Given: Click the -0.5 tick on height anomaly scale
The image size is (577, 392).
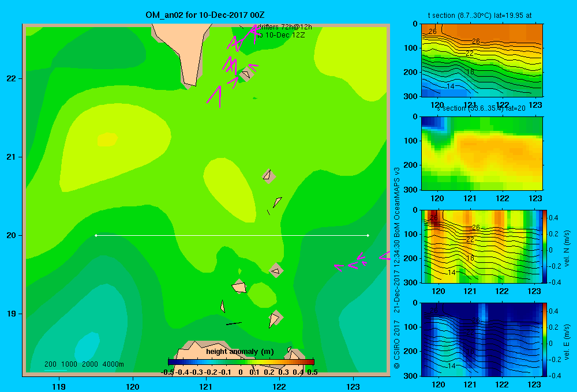Looking at the screenshot, I should point(167,372).
